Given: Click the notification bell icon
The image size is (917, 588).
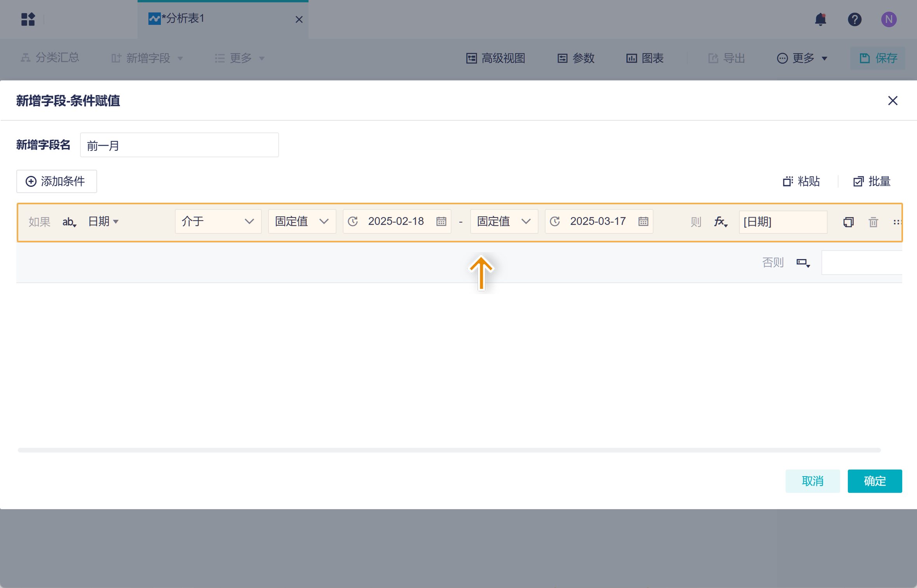Looking at the screenshot, I should 820,19.
